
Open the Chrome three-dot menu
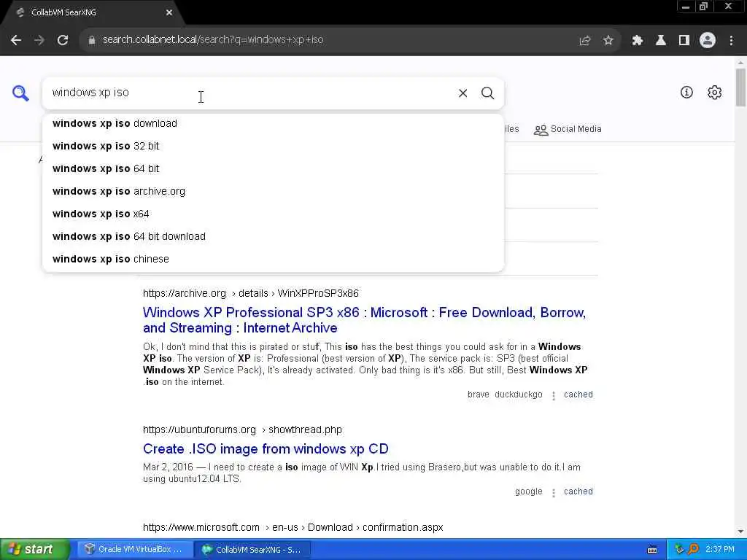(x=731, y=41)
